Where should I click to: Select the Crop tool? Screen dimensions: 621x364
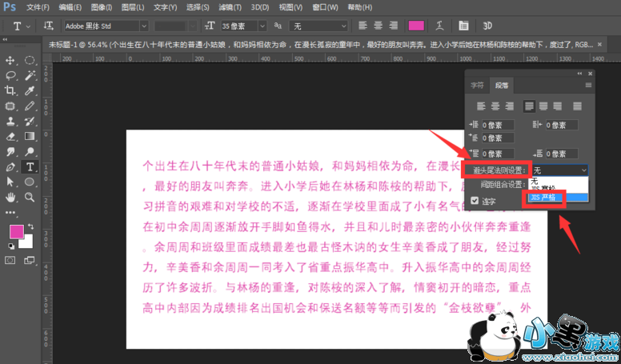[x=11, y=90]
